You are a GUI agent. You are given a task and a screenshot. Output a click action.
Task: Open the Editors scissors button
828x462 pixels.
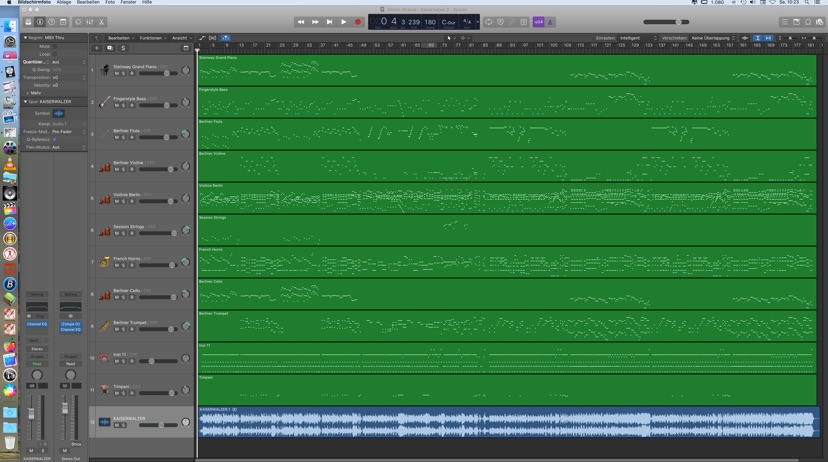pos(101,22)
